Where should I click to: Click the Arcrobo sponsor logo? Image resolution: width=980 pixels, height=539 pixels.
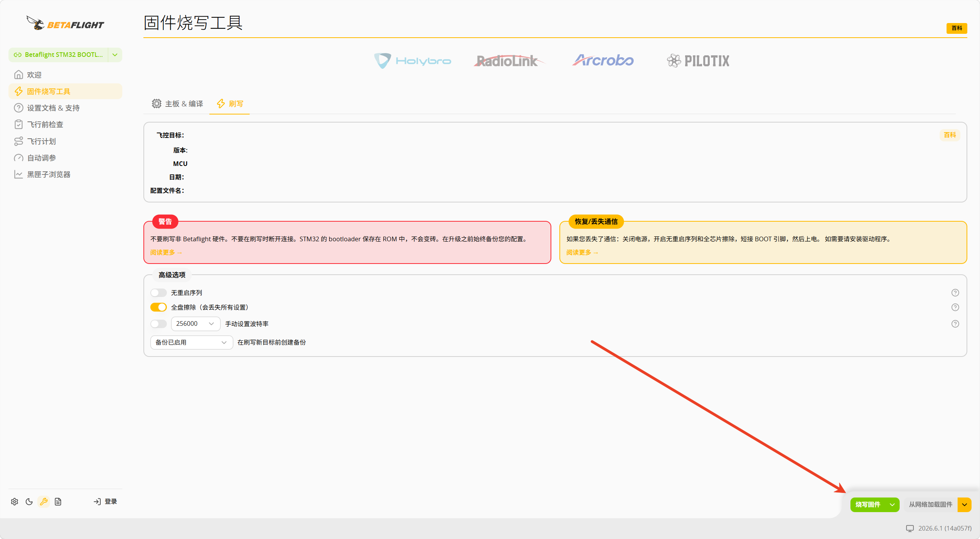(x=603, y=60)
